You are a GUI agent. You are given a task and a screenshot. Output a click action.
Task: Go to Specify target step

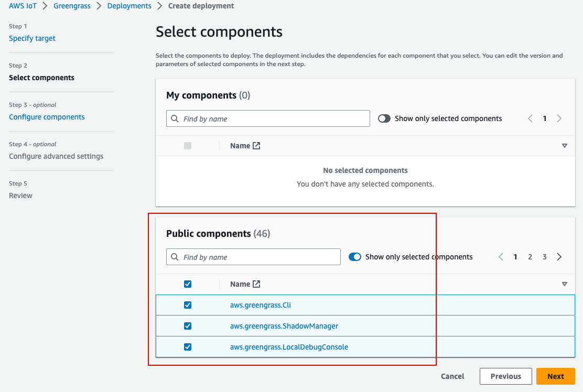click(x=32, y=38)
